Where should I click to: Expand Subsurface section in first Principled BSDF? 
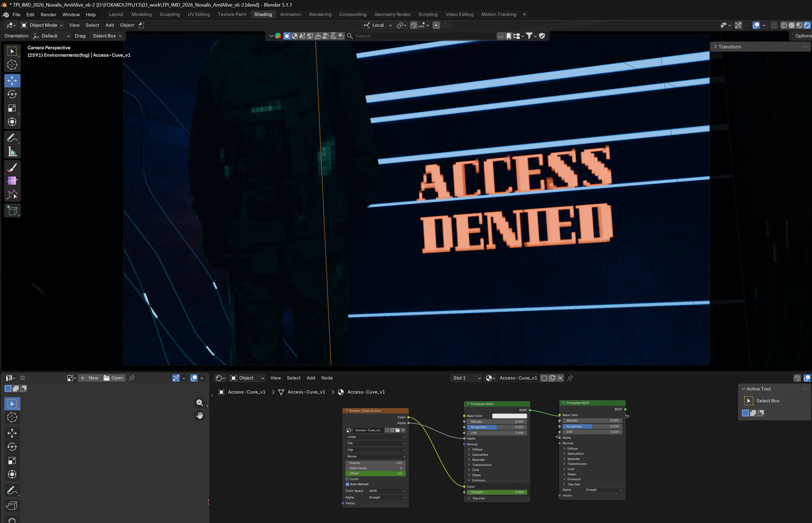pos(480,455)
